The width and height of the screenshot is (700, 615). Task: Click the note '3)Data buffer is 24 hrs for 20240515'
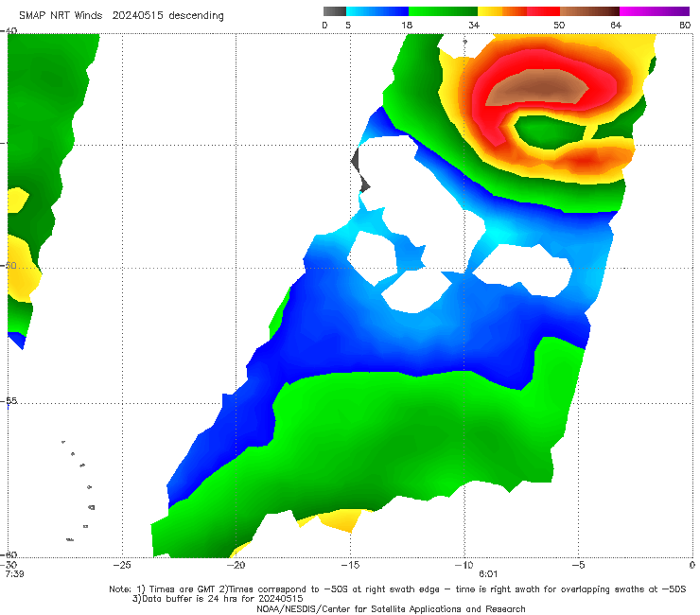218,599
